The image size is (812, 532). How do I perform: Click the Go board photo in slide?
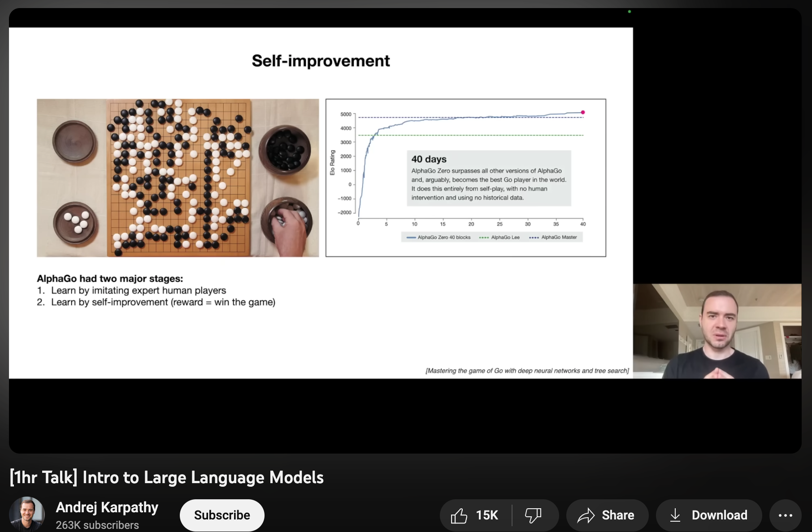point(178,178)
